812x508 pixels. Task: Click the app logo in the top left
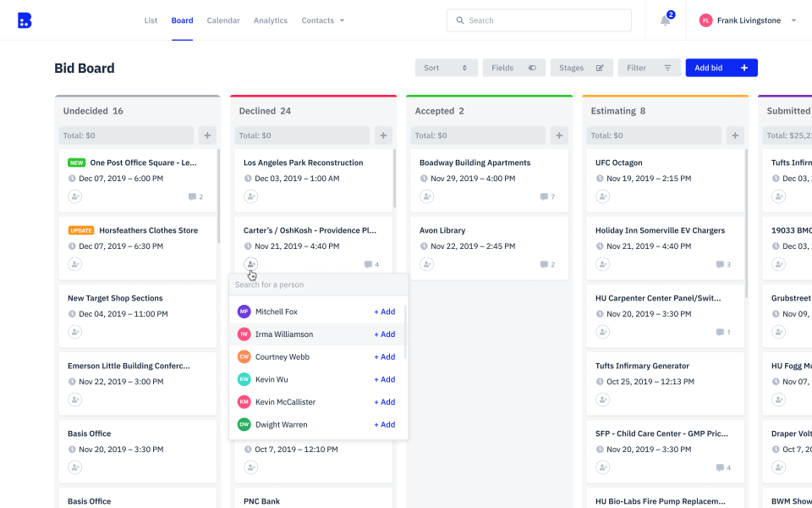coord(25,19)
